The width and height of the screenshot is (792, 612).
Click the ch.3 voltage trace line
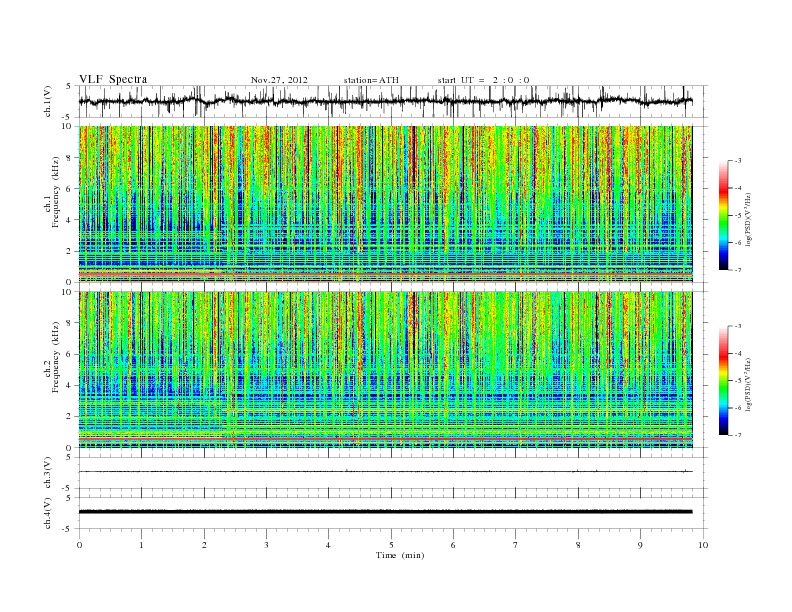[385, 472]
